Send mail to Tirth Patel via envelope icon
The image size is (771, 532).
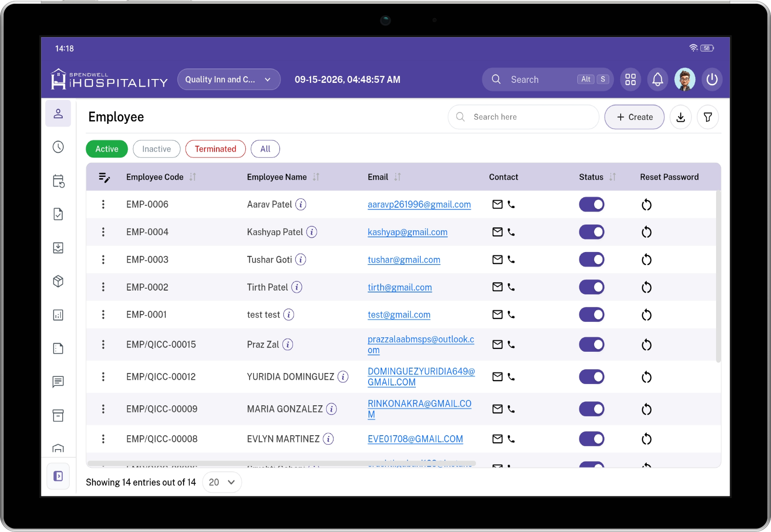point(498,287)
